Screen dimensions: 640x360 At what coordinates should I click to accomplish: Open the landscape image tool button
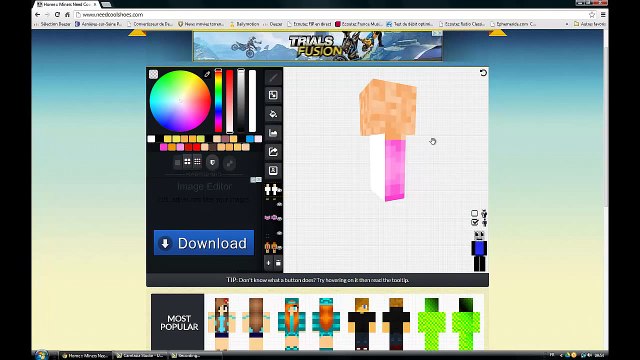273,133
